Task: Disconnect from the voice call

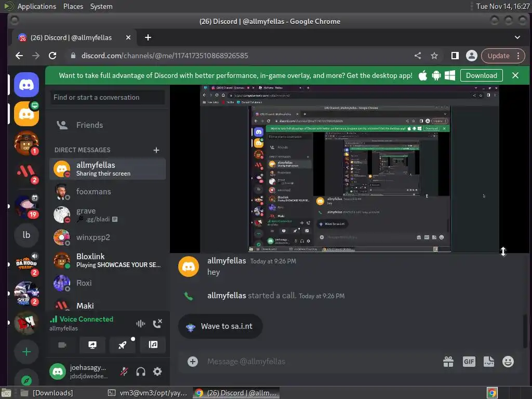Action: (x=157, y=324)
